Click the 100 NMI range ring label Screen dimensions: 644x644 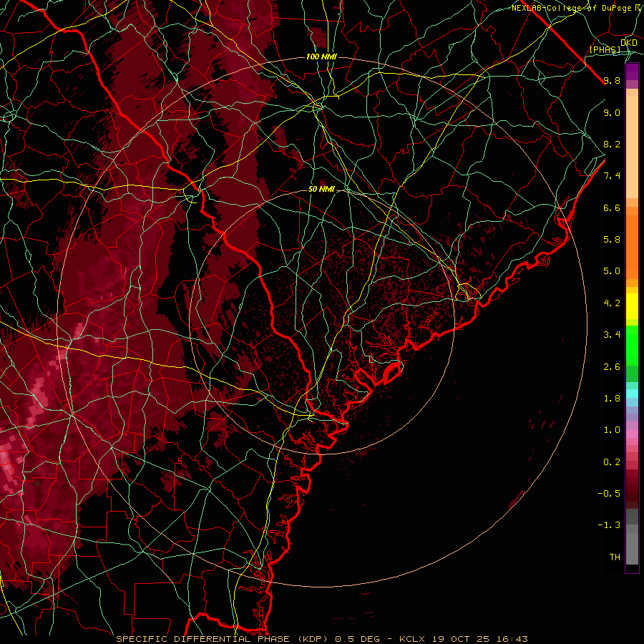point(321,57)
